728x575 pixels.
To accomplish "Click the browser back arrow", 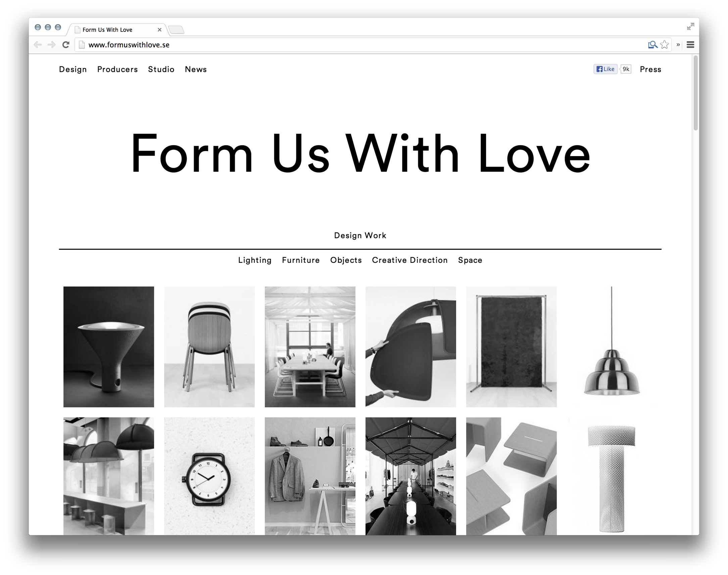I will coord(38,45).
